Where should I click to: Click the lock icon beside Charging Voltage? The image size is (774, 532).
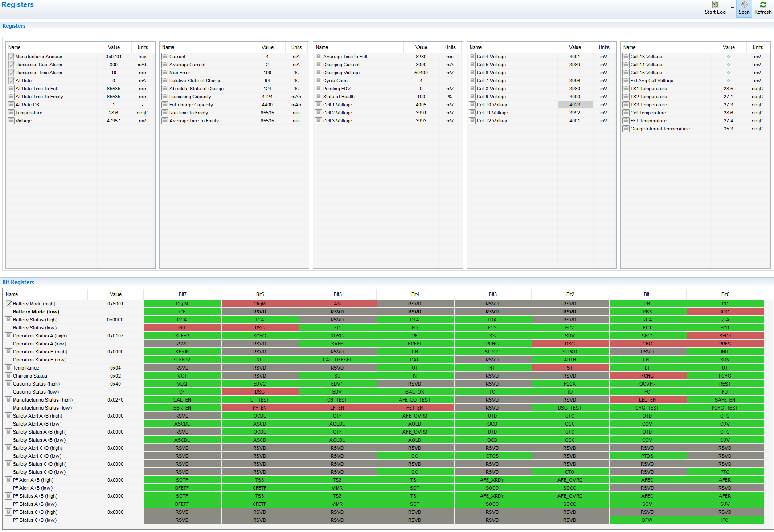319,73
